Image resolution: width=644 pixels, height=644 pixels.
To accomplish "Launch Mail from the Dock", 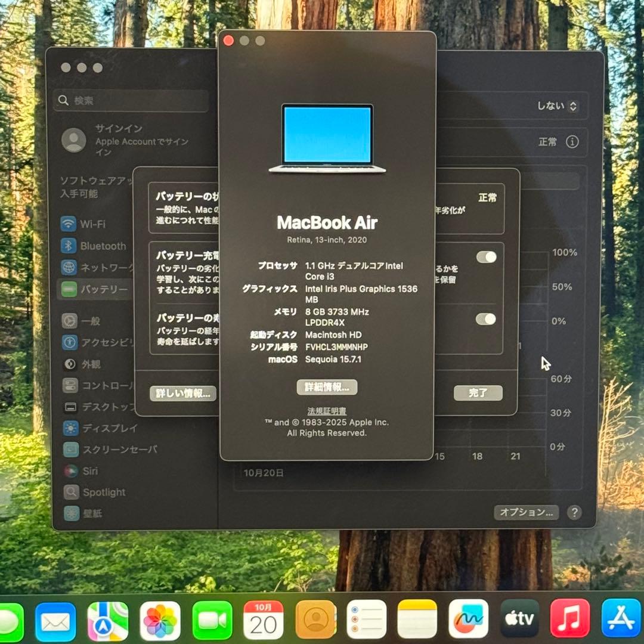I will [x=55, y=622].
